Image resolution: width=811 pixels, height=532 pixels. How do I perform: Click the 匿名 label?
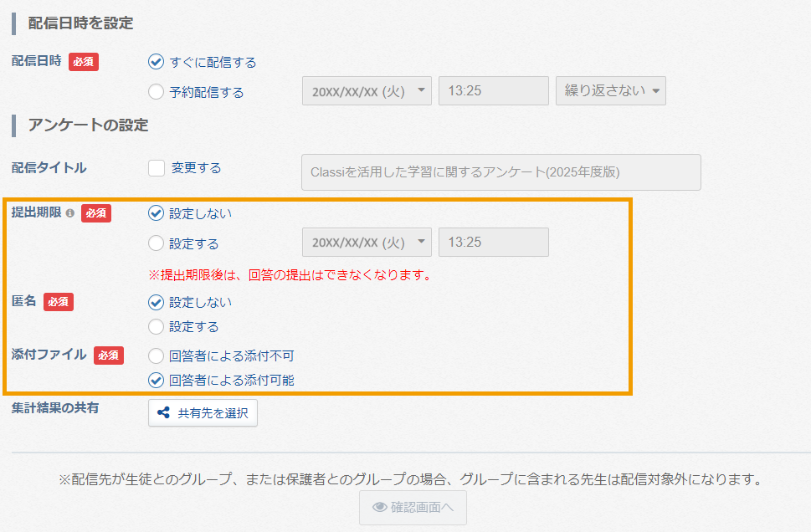23,301
